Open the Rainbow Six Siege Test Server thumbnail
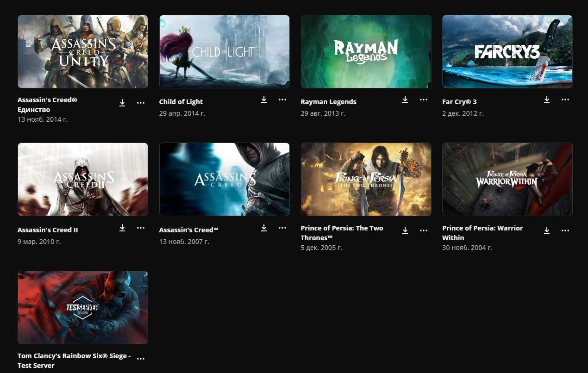This screenshot has width=588, height=373. click(82, 307)
